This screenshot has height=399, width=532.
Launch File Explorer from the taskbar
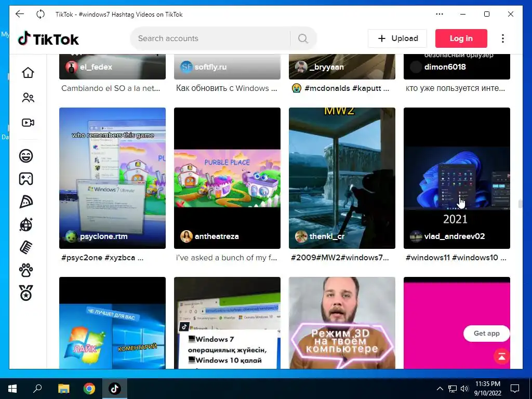63,389
